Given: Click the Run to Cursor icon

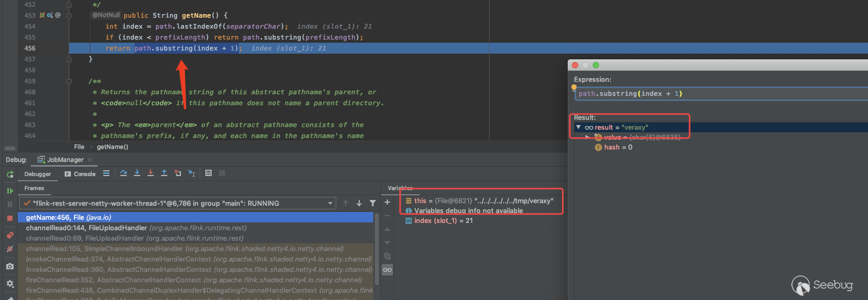Looking at the screenshot, I should point(191,173).
